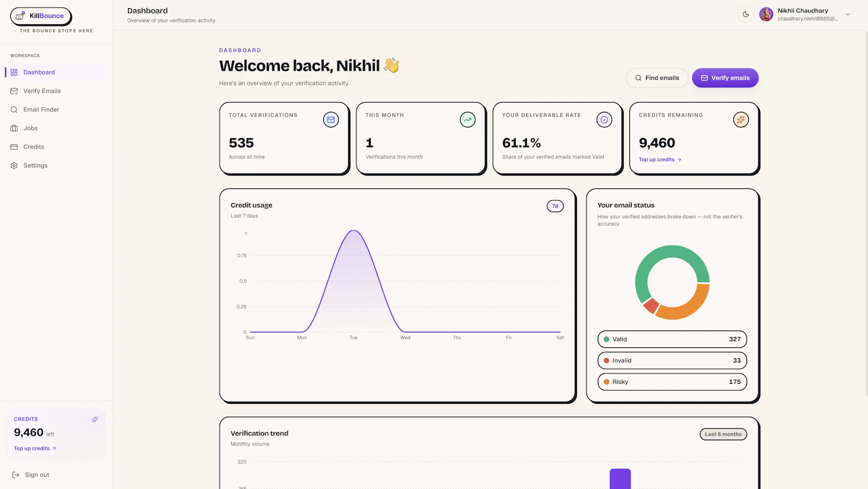Click the Dashboard grid icon in sidebar
868x489 pixels.
click(x=14, y=72)
